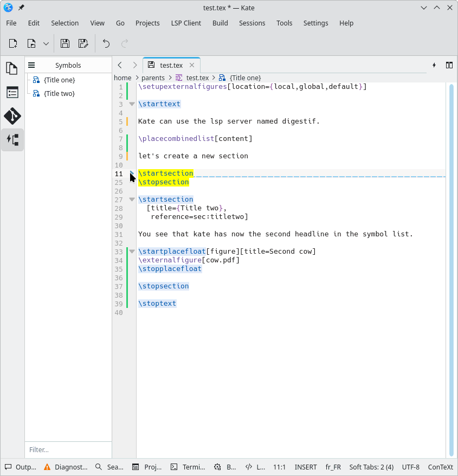The width and height of the screenshot is (458, 476).
Task: Undo the last edit
Action: [106, 43]
